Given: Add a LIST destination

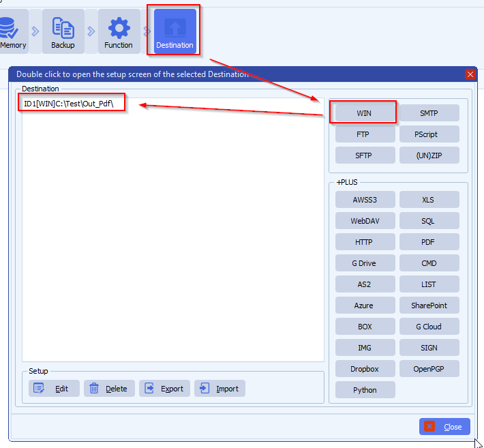Looking at the screenshot, I should pos(429,284).
